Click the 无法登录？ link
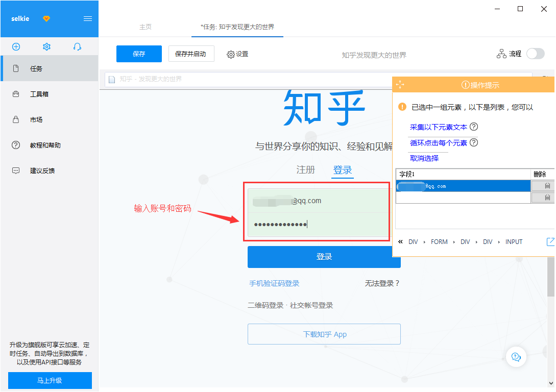Image resolution: width=556 pixels, height=392 pixels. coord(382,283)
